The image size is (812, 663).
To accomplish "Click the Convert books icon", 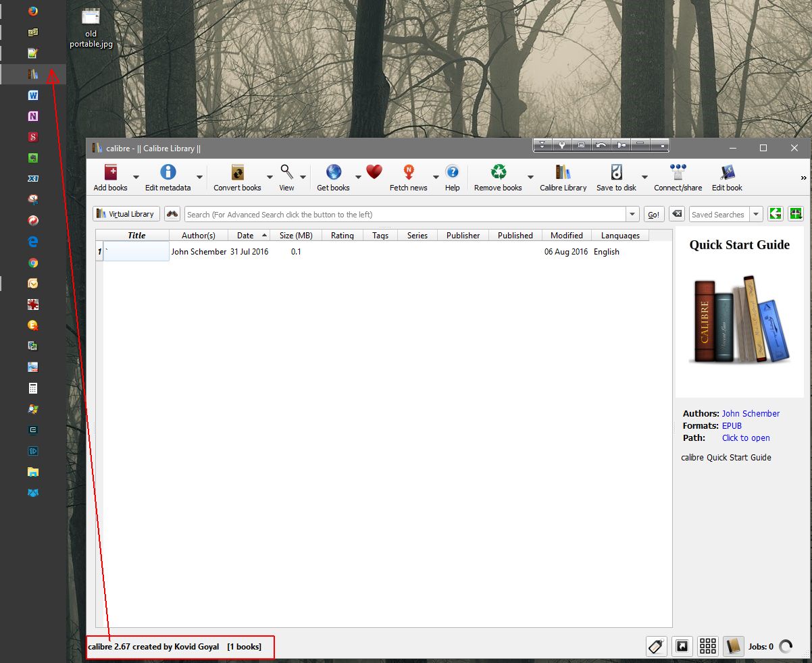I will [237, 173].
